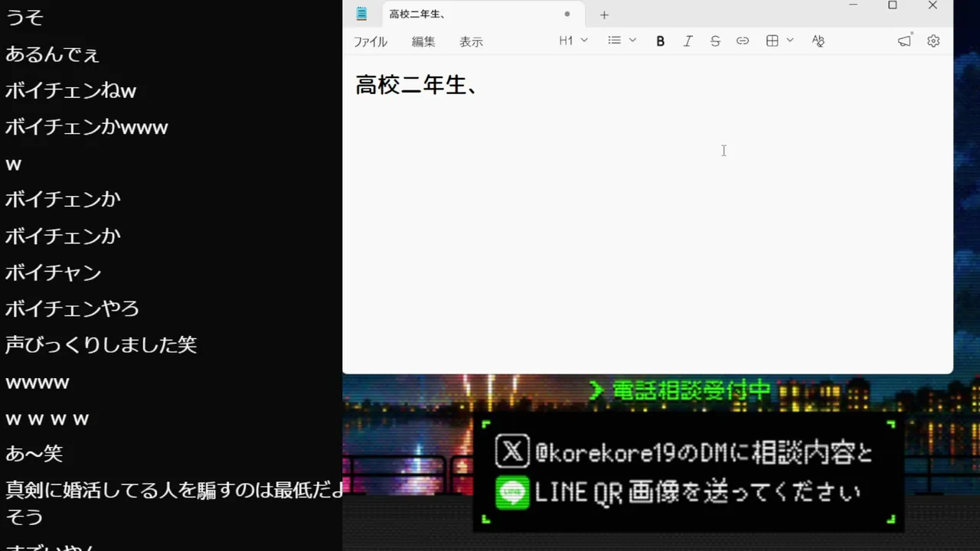Select the 高校二年生、 document tab
The height and width of the screenshot is (551, 980).
[x=484, y=14]
